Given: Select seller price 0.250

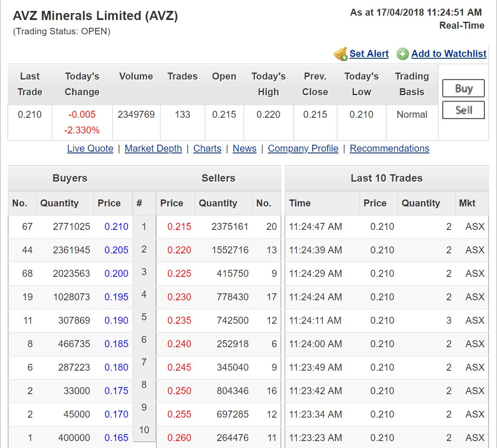Looking at the screenshot, I should click(x=179, y=391).
